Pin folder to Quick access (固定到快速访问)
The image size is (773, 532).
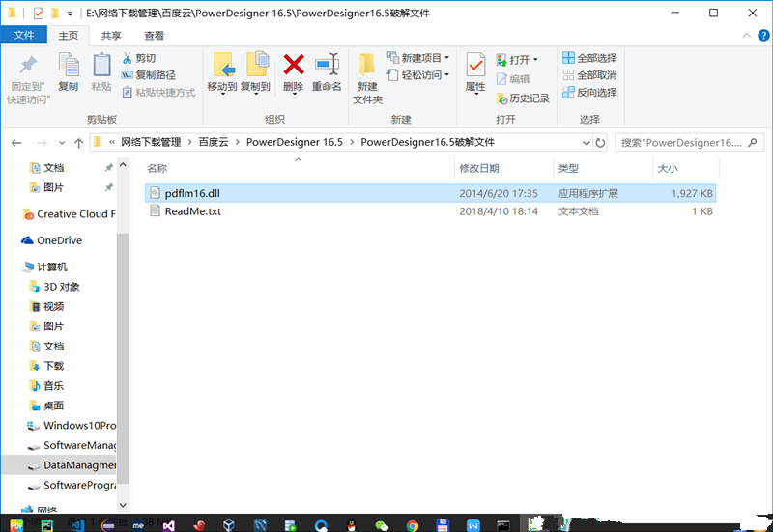(28, 79)
